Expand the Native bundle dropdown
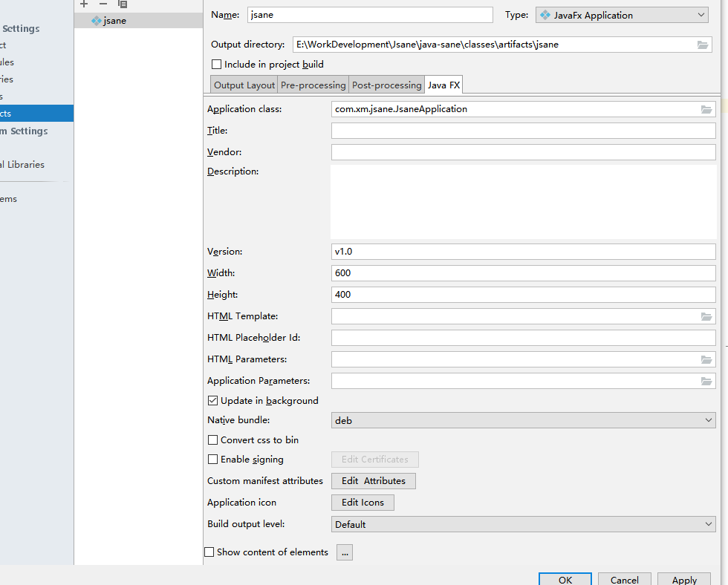The width and height of the screenshot is (728, 585). (x=523, y=420)
